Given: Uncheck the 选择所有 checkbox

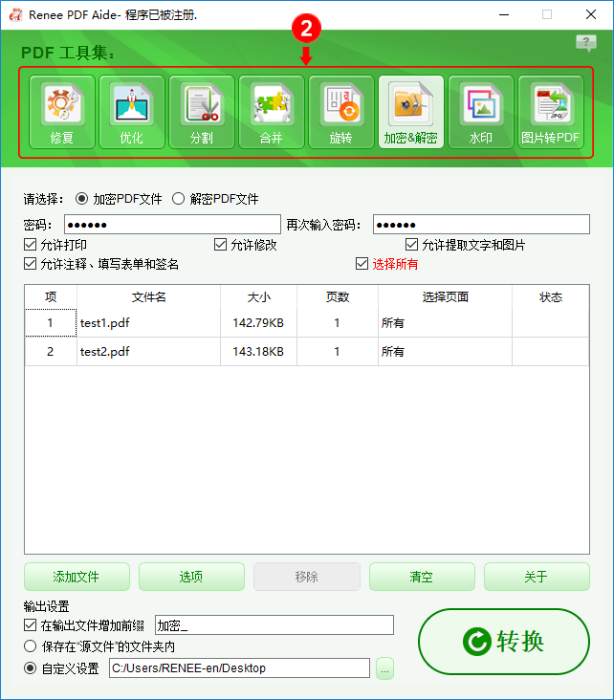Looking at the screenshot, I should pos(362,264).
